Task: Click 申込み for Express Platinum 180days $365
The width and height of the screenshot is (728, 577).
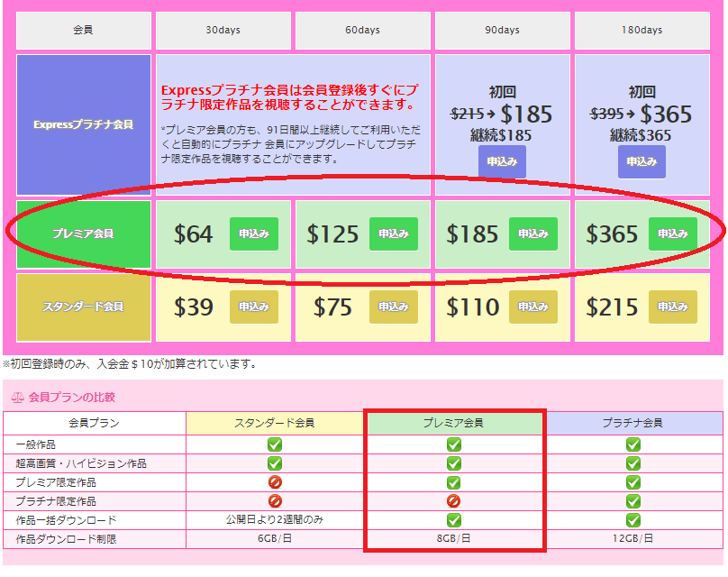Action: (x=642, y=161)
